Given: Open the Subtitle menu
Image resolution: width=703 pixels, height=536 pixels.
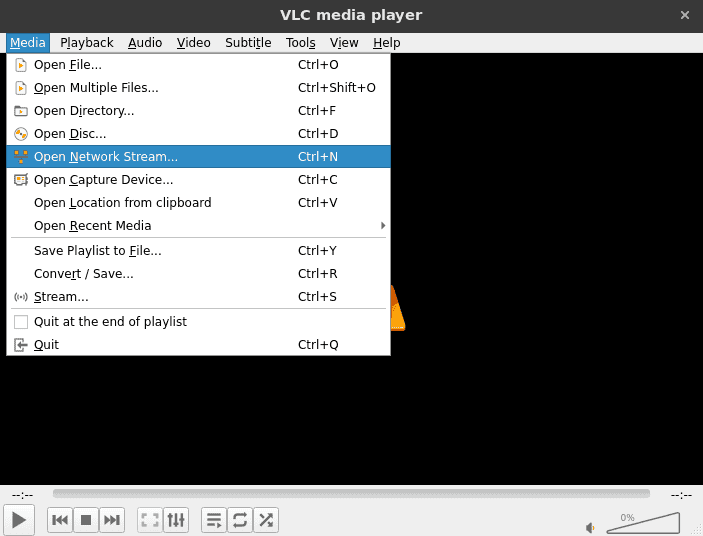Looking at the screenshot, I should click(248, 43).
